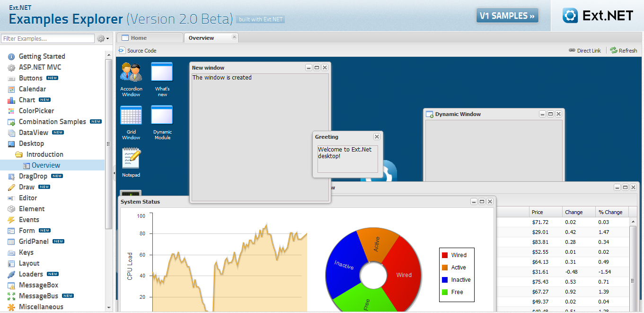
Task: Maximize the New window
Action: click(x=317, y=68)
